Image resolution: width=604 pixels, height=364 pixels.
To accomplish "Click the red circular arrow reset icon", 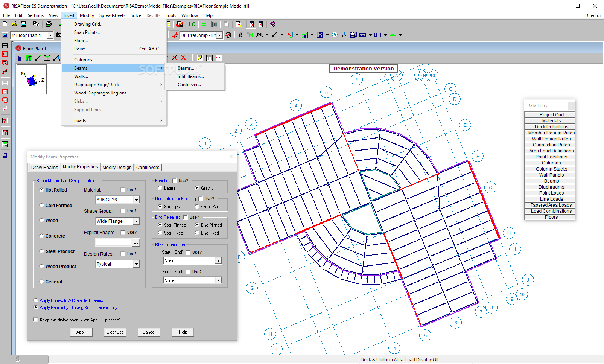I will (228, 35).
